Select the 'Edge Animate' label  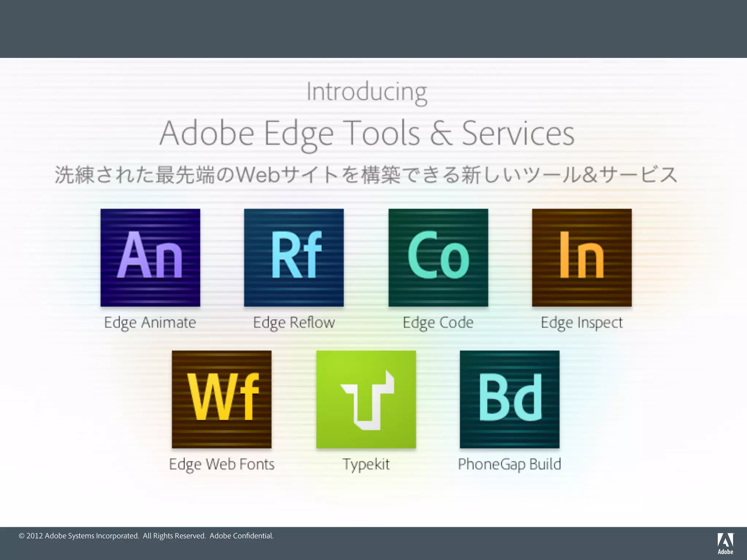(150, 323)
